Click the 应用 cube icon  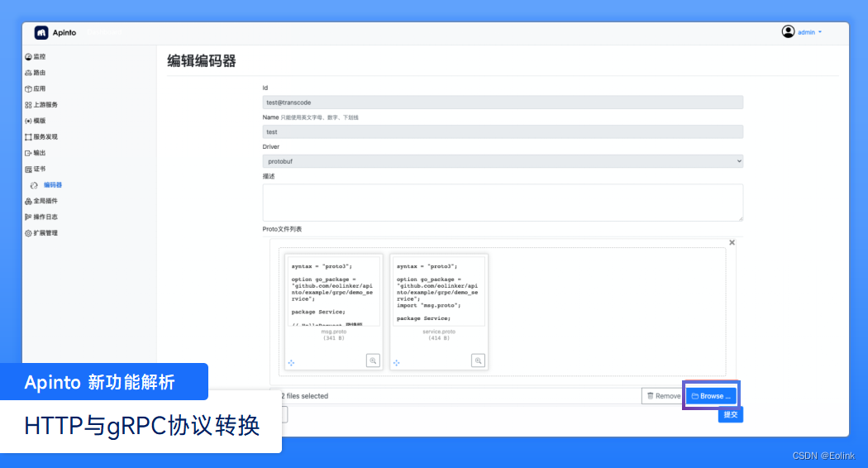coord(28,89)
